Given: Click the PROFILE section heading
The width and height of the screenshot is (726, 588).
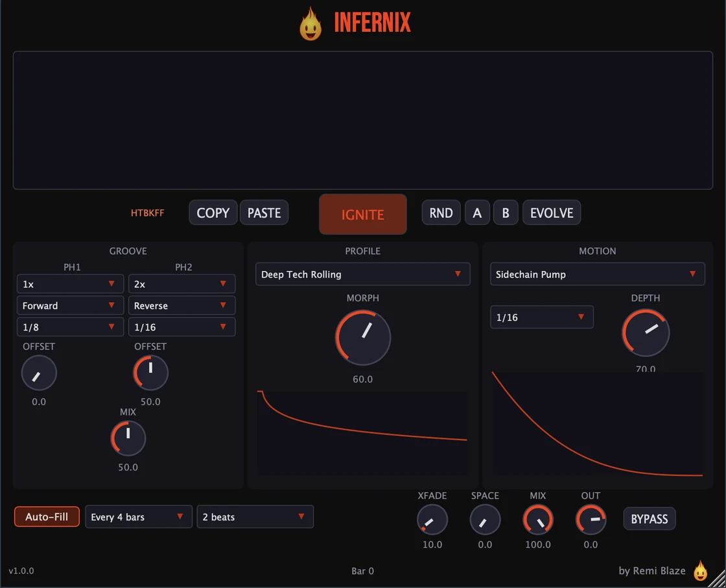Looking at the screenshot, I should tap(362, 251).
